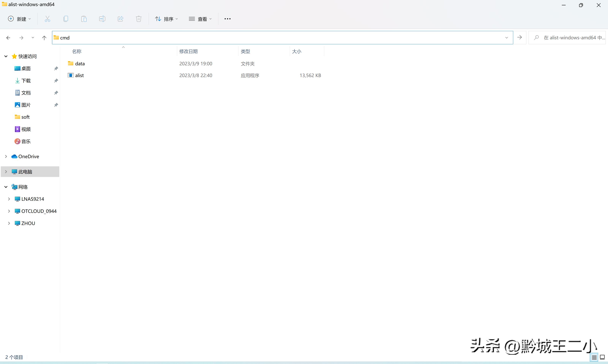Viewport: 608px width, 364px height.
Task: Select the Cut icon on toolbar
Action: coord(47,19)
